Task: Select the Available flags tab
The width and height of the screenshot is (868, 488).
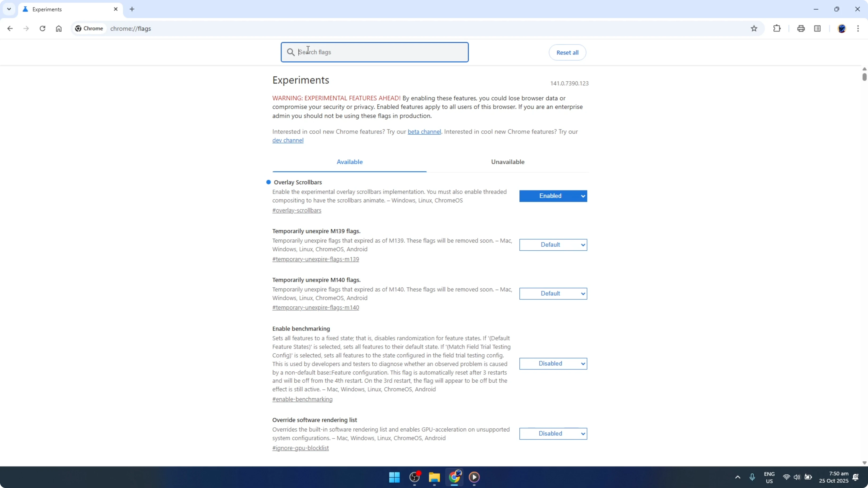Action: pyautogui.click(x=349, y=162)
